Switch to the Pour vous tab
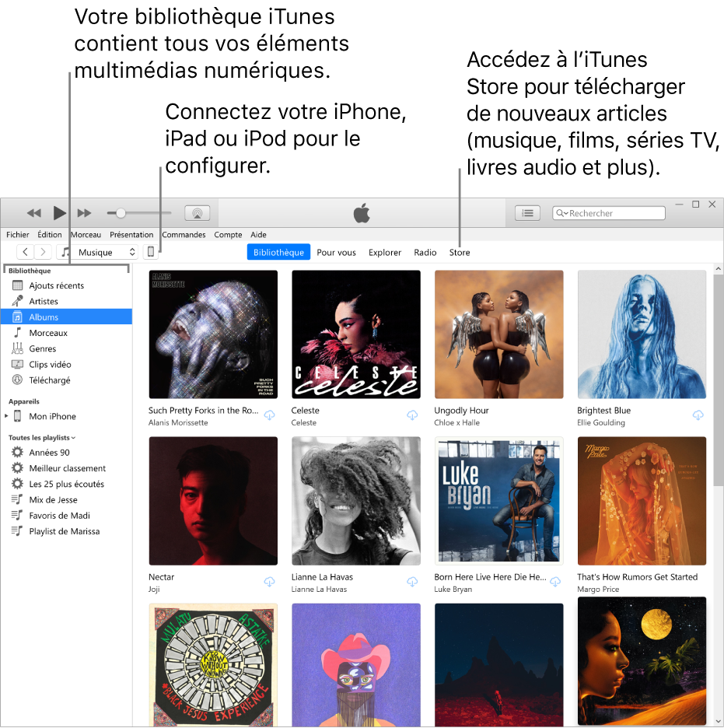 tap(336, 252)
